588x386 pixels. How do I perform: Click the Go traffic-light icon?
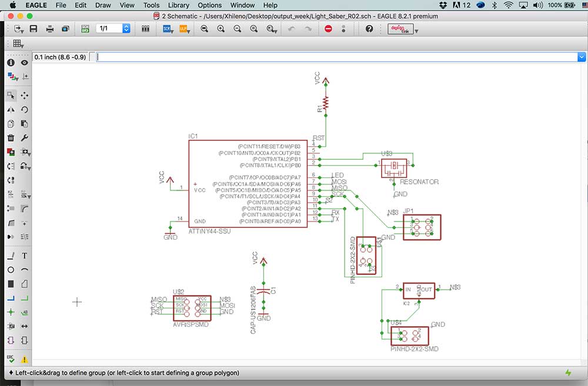[x=343, y=29]
